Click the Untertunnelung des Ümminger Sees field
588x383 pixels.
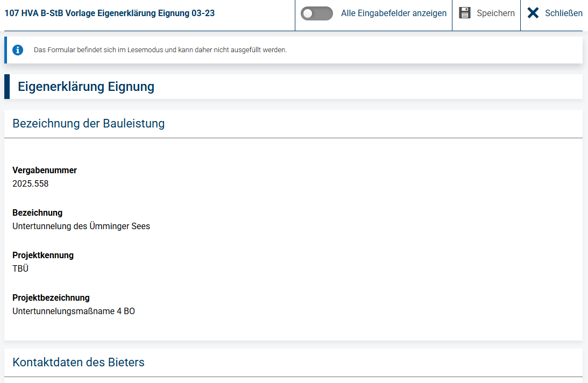click(81, 226)
